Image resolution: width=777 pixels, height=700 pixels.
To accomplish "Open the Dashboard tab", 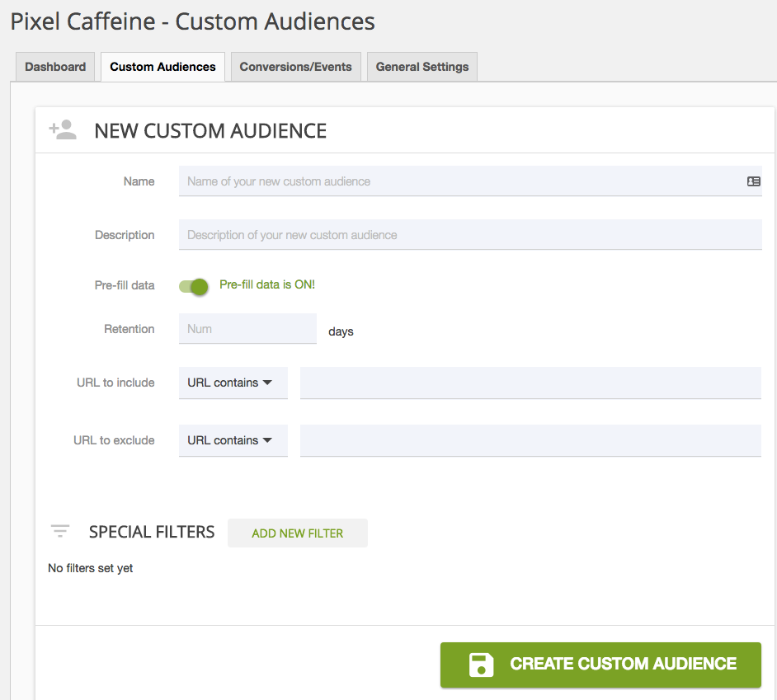I will click(x=55, y=67).
